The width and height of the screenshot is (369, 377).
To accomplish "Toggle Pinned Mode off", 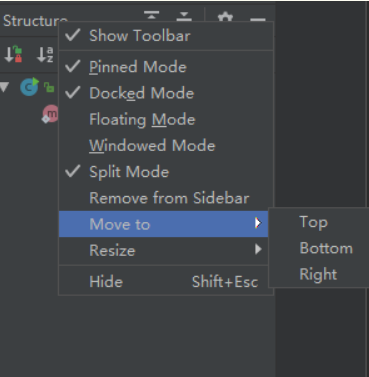I will (166, 67).
